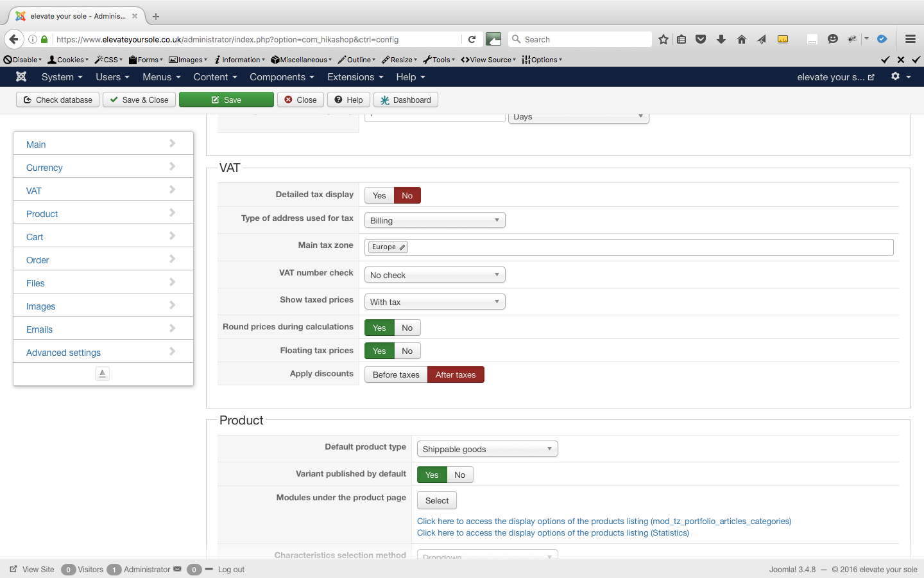Click Check database button

pos(58,100)
